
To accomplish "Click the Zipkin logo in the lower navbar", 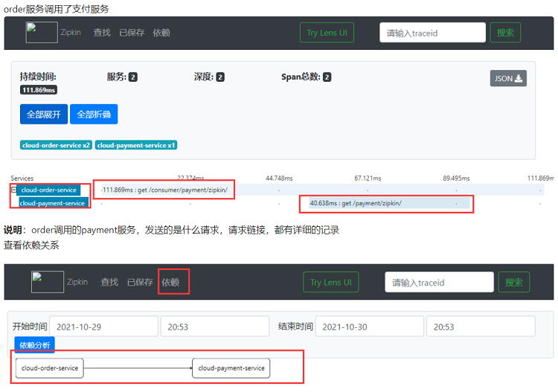I will coord(48,282).
